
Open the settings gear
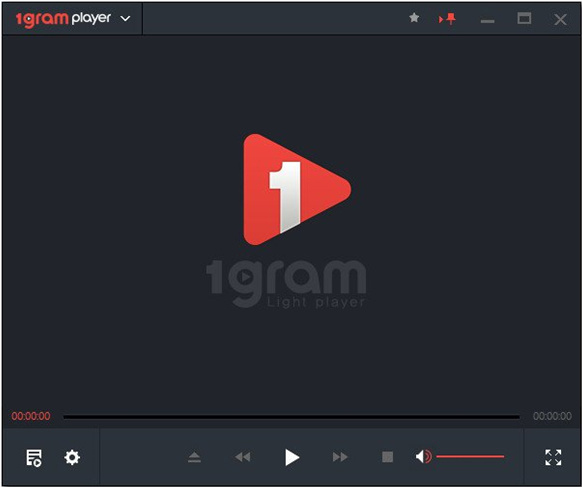(x=72, y=457)
